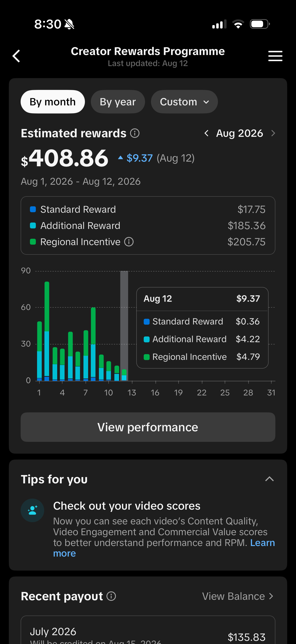Open the Custom date range dropdown

[184, 102]
